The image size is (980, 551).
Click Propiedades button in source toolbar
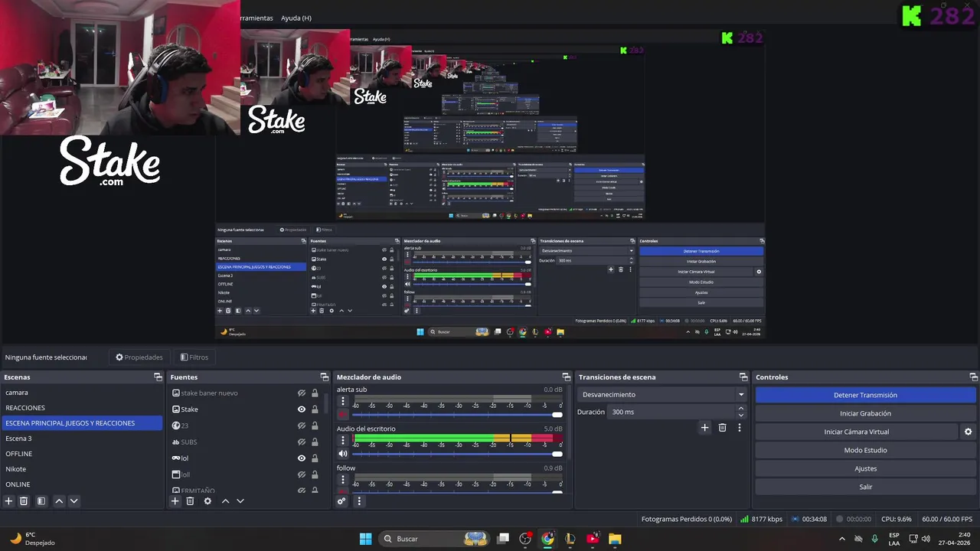[x=139, y=357]
